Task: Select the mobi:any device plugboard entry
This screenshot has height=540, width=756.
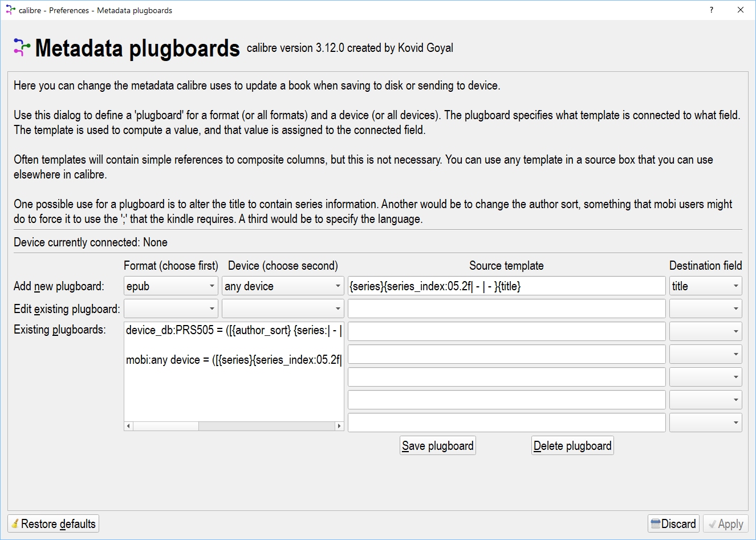Action: tap(234, 360)
